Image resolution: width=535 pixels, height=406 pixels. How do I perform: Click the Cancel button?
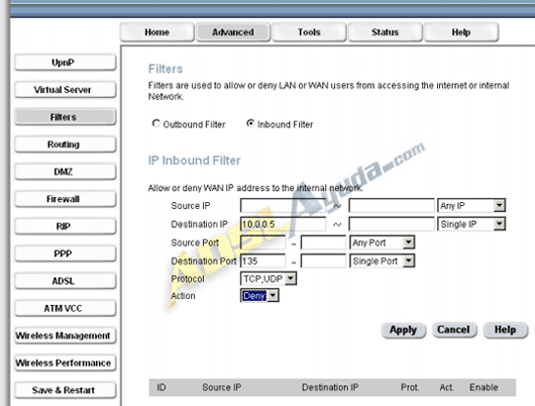pos(454,330)
